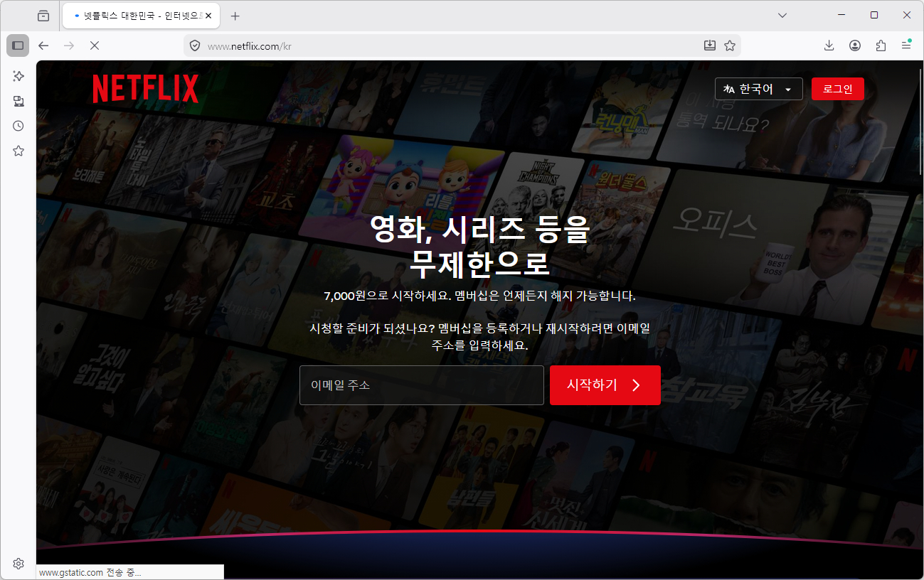Open sidebar settings gear icon
Screen dimensions: 924x580
(18, 564)
